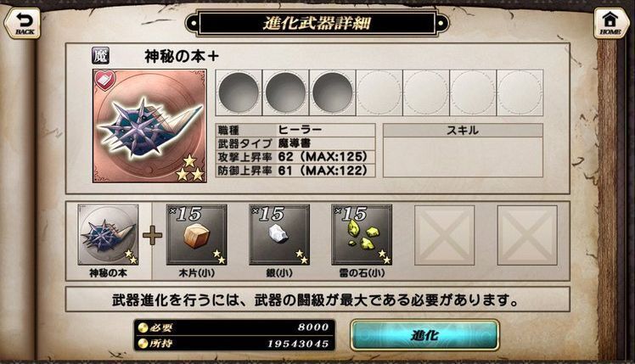Tap the second crossed-out empty material slot
This screenshot has width=635, height=364.
[527, 235]
